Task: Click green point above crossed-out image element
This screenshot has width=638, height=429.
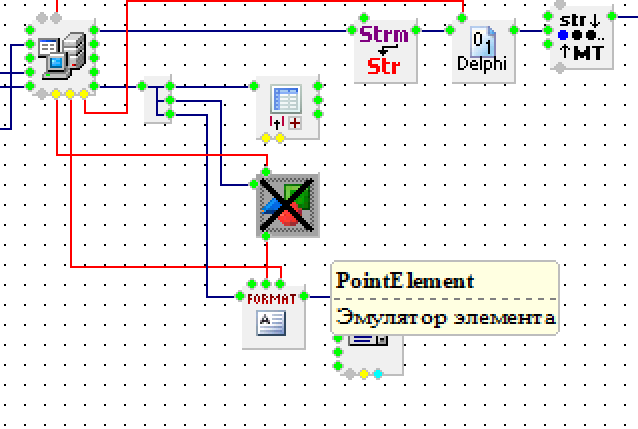Action: tap(266, 171)
